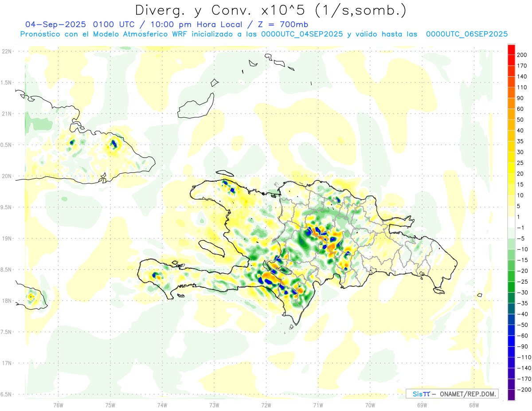
Task: Click the color scale value 140
Action: pyautogui.click(x=523, y=77)
